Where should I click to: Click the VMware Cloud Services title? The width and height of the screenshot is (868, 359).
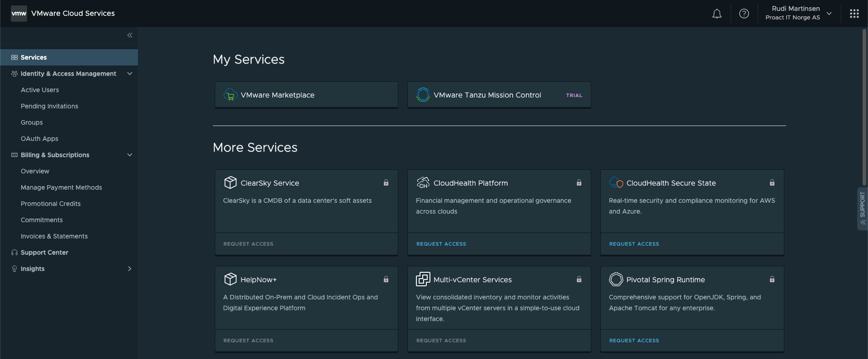click(73, 14)
